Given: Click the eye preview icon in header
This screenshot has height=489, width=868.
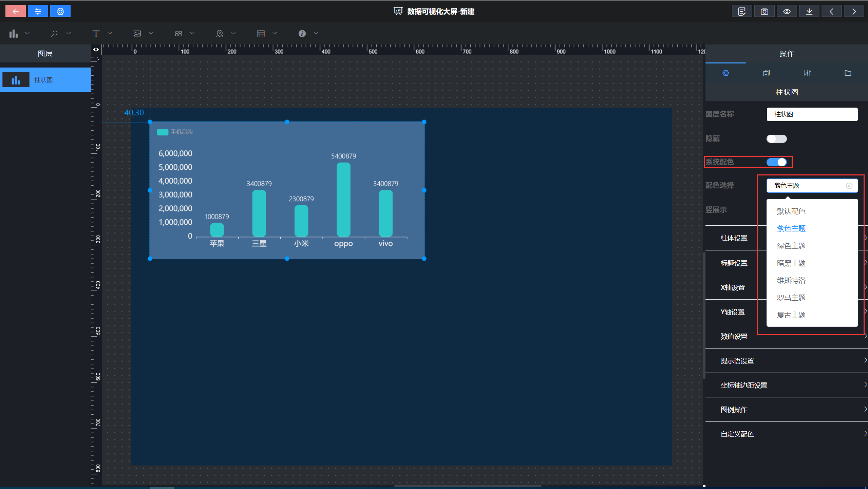Looking at the screenshot, I should (x=787, y=11).
